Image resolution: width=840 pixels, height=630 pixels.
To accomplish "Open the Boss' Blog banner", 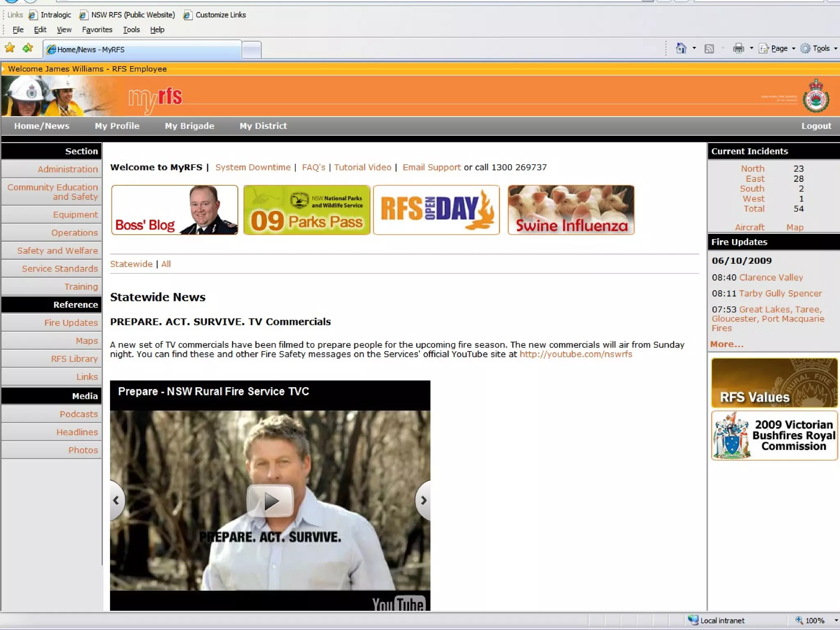I will (x=175, y=210).
